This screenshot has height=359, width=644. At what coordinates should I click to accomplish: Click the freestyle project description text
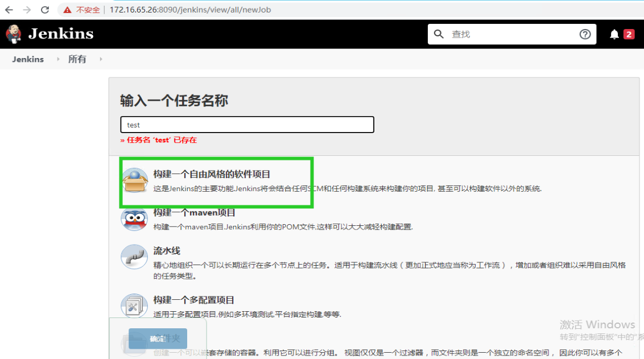[348, 188]
